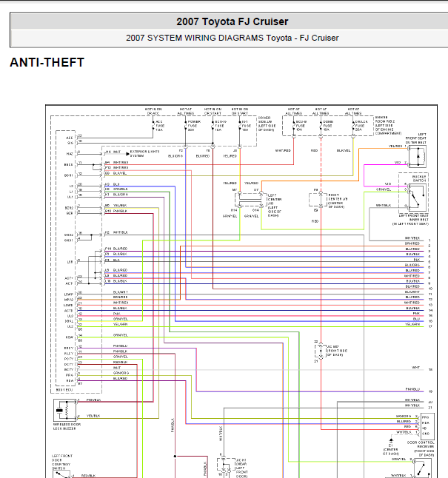
Task: Click the KSW pin label on Body ECU
Action: coord(70,337)
